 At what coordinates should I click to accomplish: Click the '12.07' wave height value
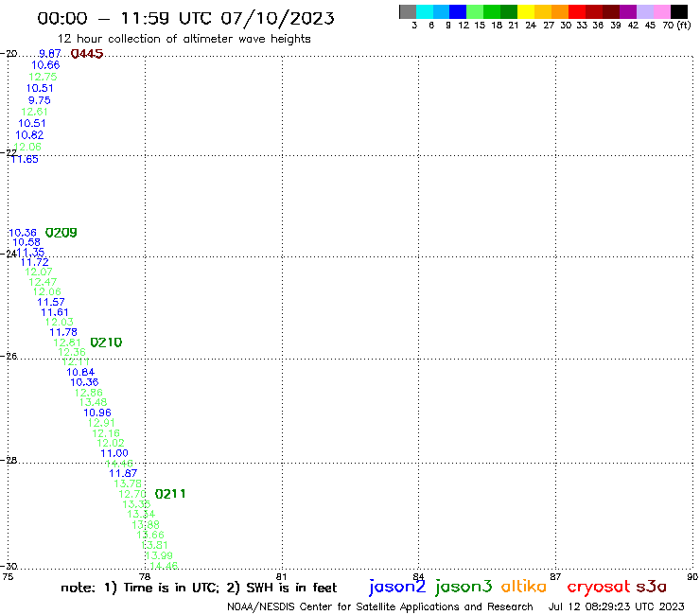point(39,272)
